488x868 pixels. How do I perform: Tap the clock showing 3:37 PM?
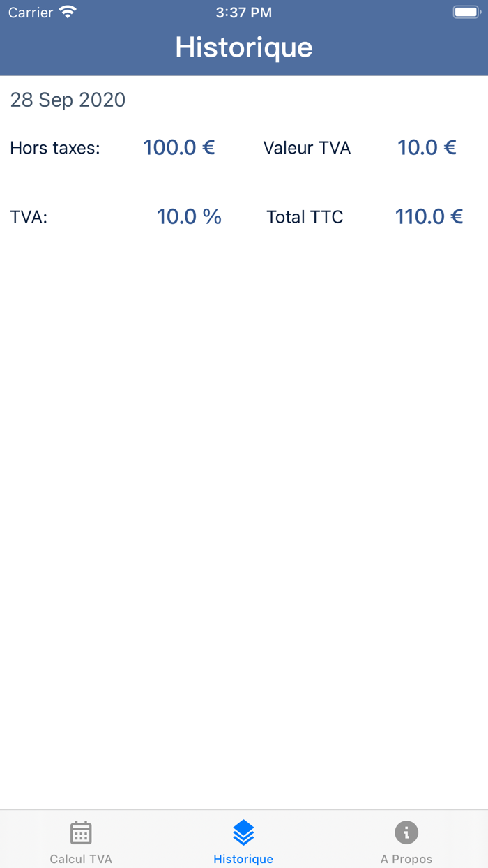click(244, 12)
